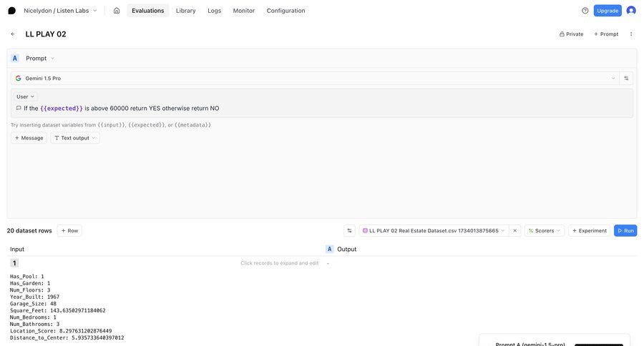Click the message bubble icon in prompt text

click(19, 109)
